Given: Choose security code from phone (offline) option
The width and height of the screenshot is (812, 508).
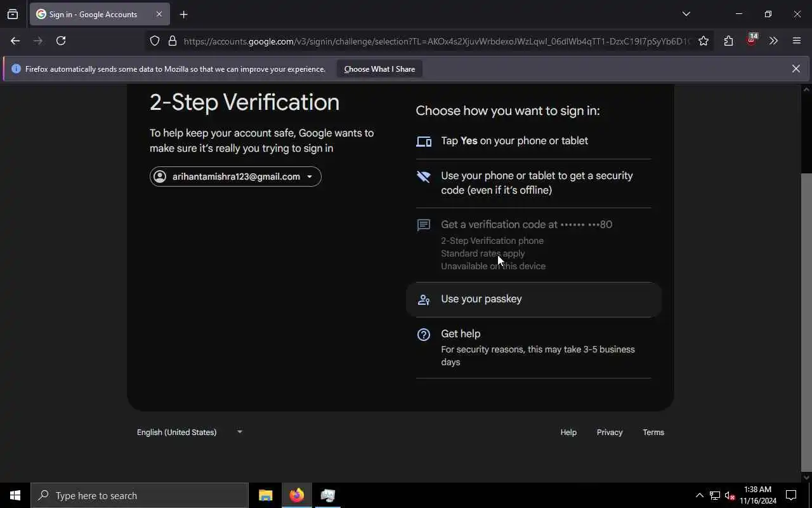Looking at the screenshot, I should [534, 183].
